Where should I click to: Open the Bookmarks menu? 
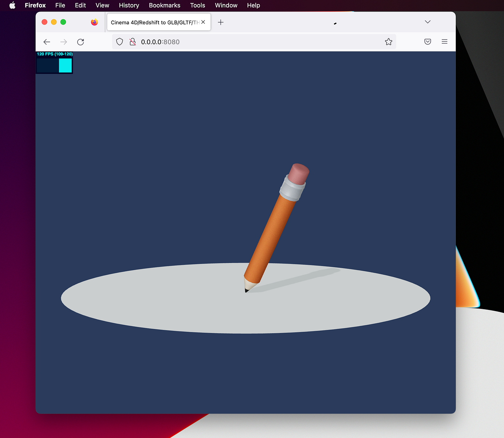tap(164, 5)
